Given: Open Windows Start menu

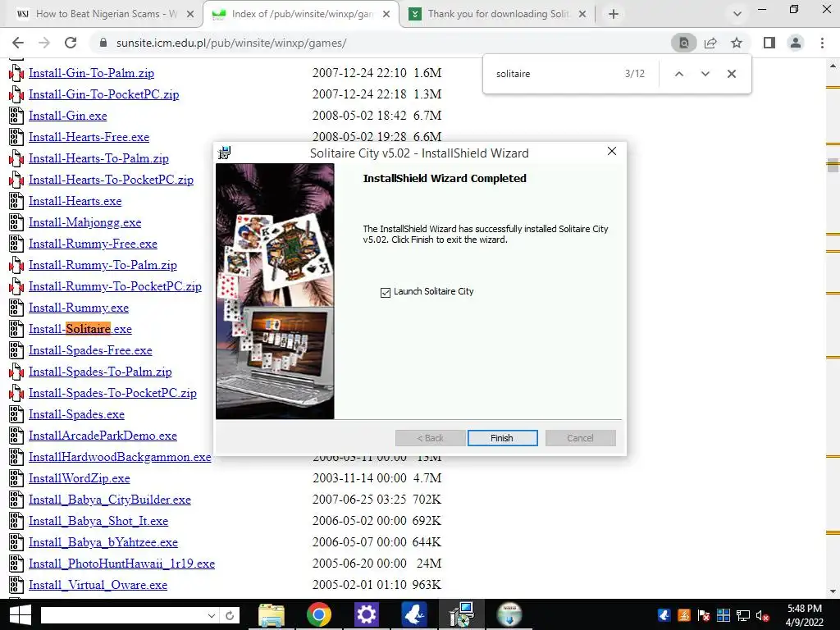Looking at the screenshot, I should [x=20, y=615].
